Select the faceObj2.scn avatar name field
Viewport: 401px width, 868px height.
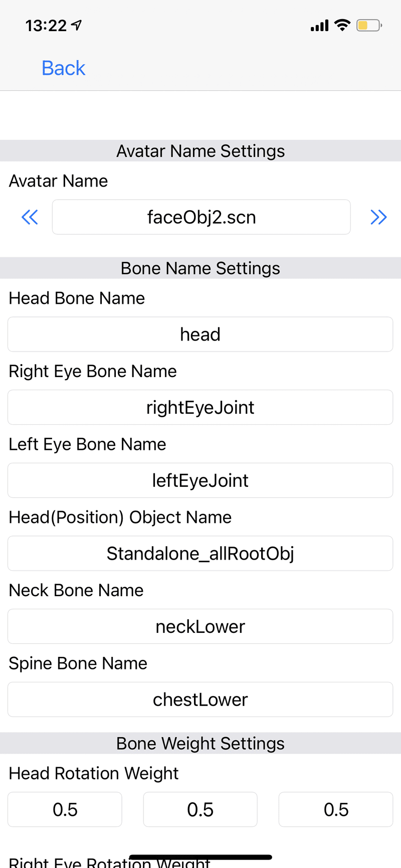201,217
